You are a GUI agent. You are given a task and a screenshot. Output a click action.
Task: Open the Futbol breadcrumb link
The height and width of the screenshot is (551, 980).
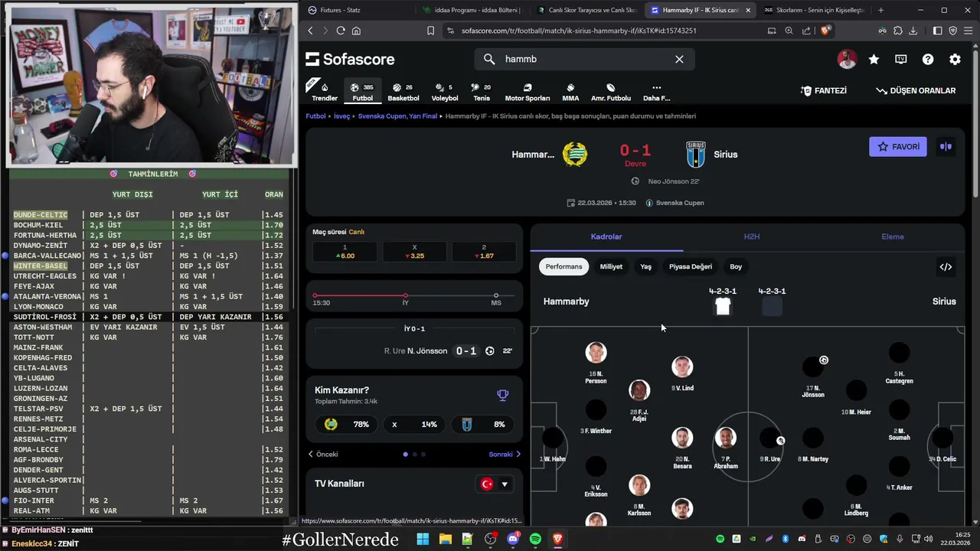(315, 116)
